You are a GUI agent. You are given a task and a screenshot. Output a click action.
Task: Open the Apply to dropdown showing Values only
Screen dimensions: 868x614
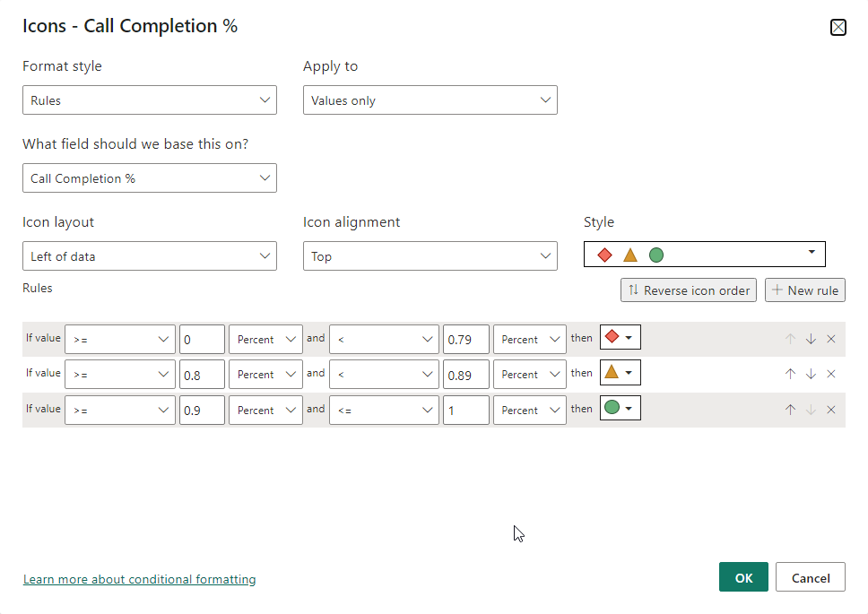point(430,100)
